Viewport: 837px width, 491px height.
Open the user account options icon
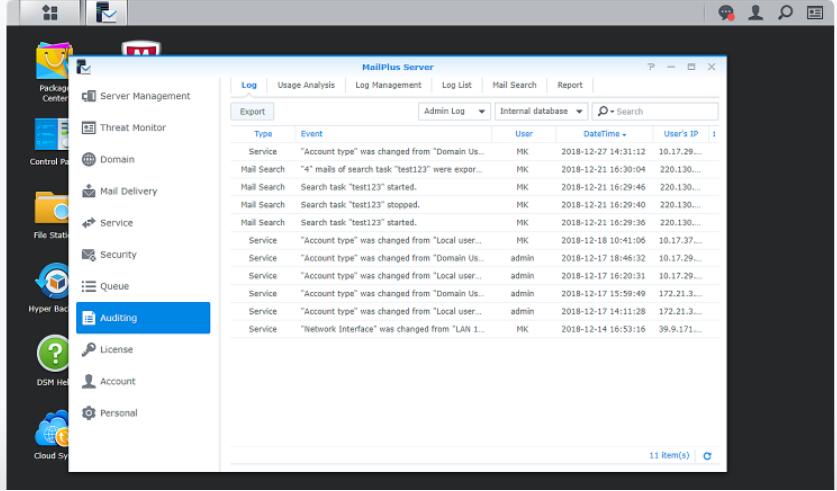coord(755,12)
